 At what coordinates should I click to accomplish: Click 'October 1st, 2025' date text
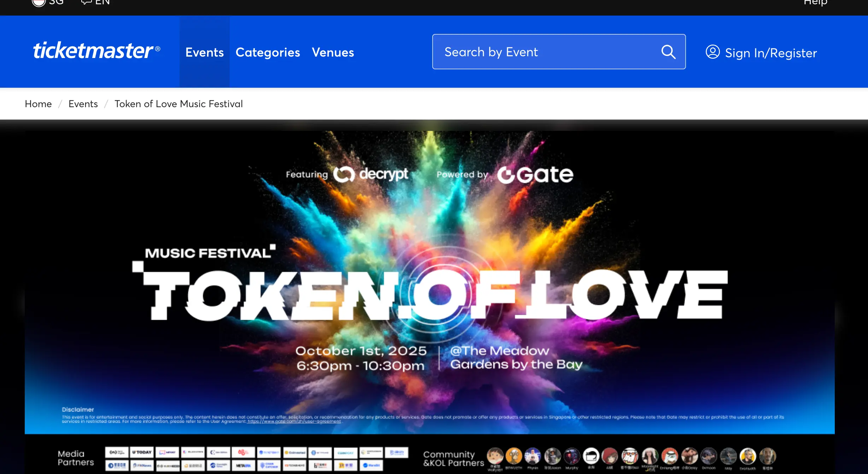361,351
